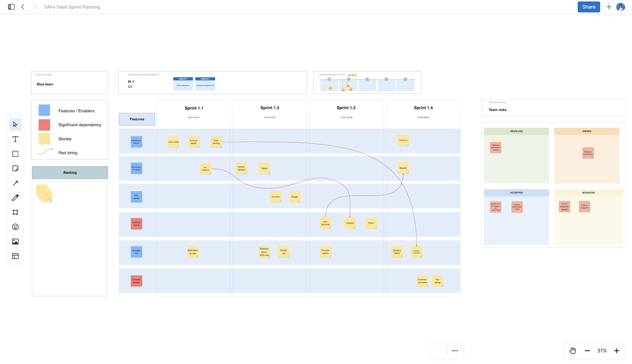
Task: Select the Pen drawing tool
Action: [15, 198]
